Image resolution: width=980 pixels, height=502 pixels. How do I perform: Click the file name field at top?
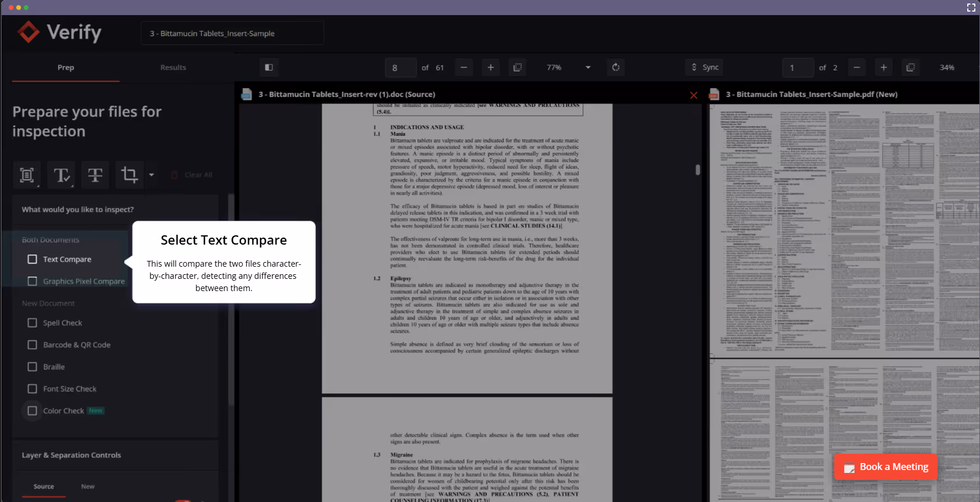232,33
